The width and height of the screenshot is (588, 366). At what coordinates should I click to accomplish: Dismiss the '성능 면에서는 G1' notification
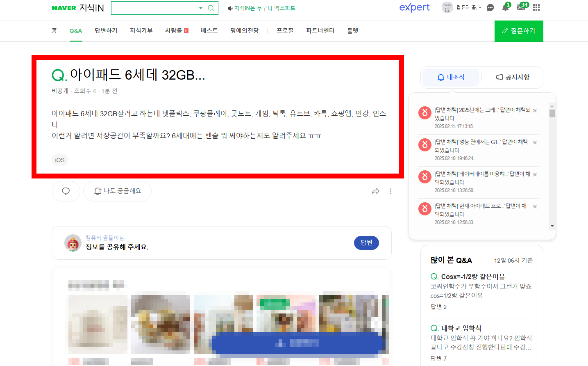point(535,143)
